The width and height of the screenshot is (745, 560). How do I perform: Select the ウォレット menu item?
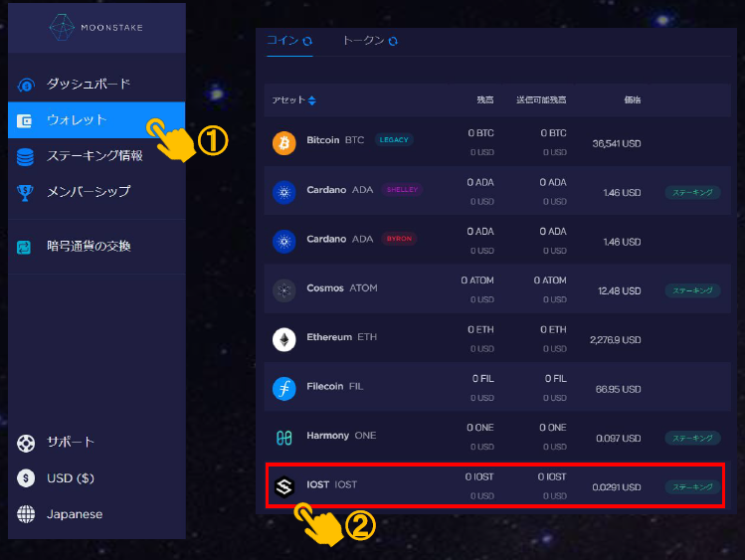click(96, 120)
